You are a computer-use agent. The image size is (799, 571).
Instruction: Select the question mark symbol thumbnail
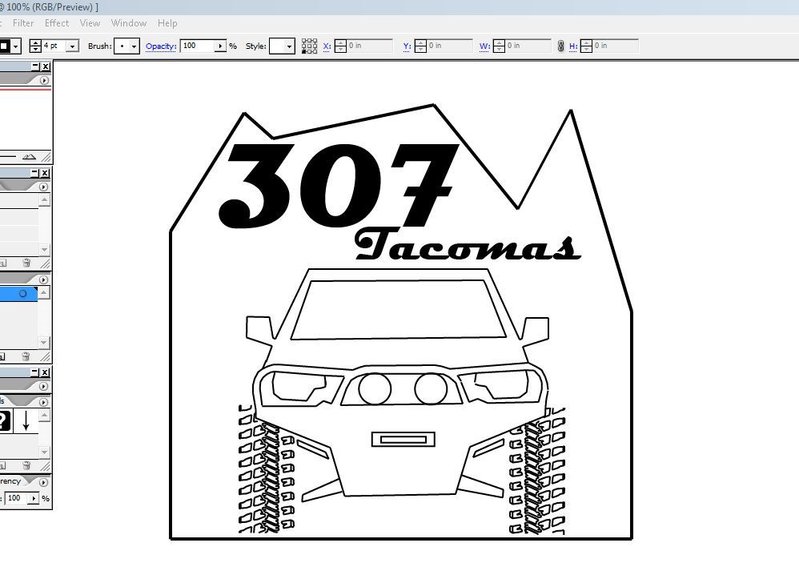(5, 421)
